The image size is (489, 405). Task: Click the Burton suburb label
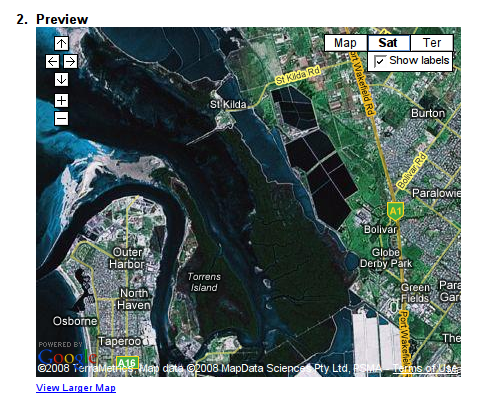click(x=428, y=113)
